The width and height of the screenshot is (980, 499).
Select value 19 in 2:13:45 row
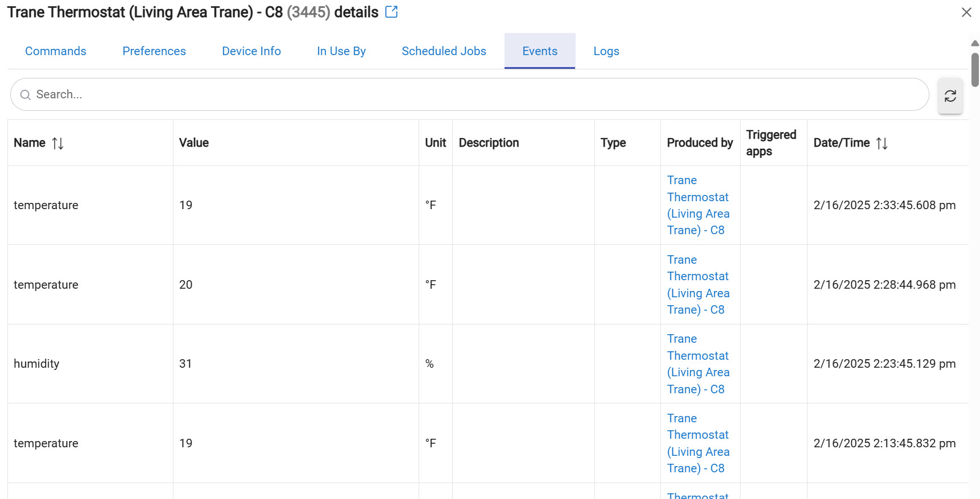coord(186,443)
